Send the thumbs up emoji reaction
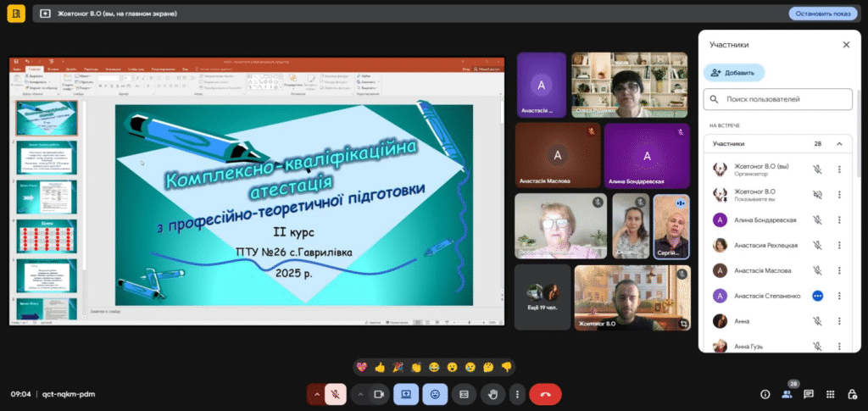Screen dimensions: 868x411 pos(380,367)
